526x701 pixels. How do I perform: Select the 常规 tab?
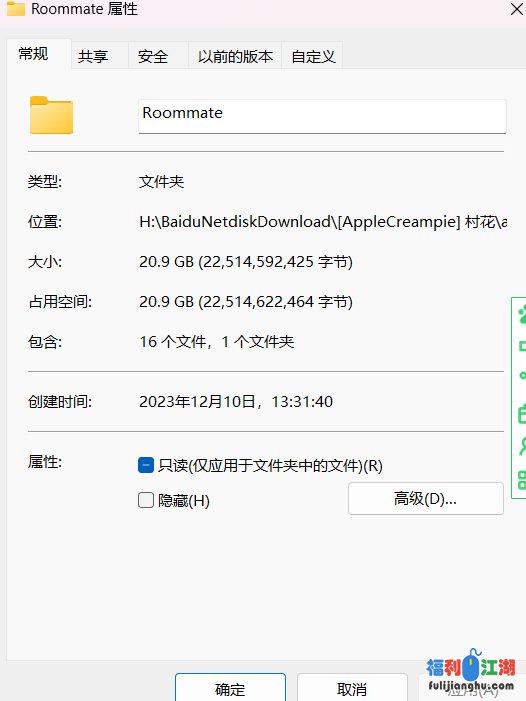pyautogui.click(x=34, y=54)
